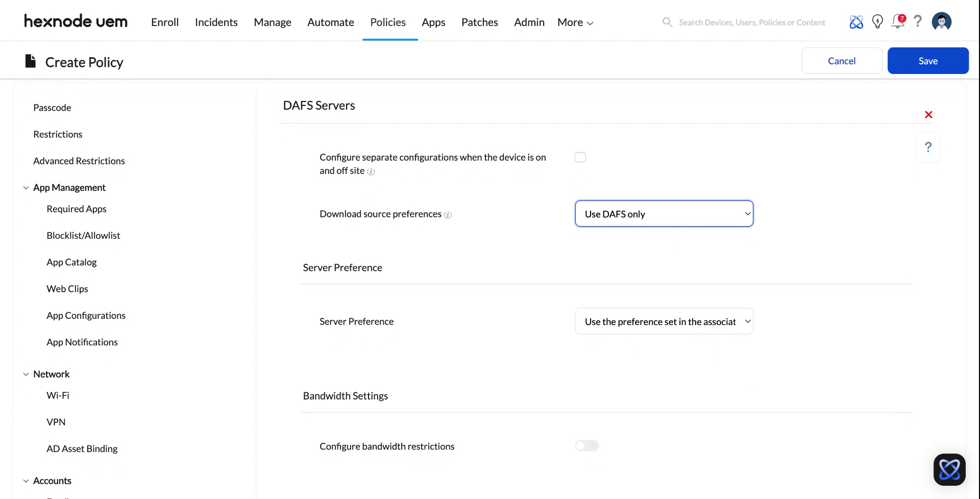Screen dimensions: 980x499
Task: Close the DAFS Servers configuration with red X
Action: (x=928, y=114)
